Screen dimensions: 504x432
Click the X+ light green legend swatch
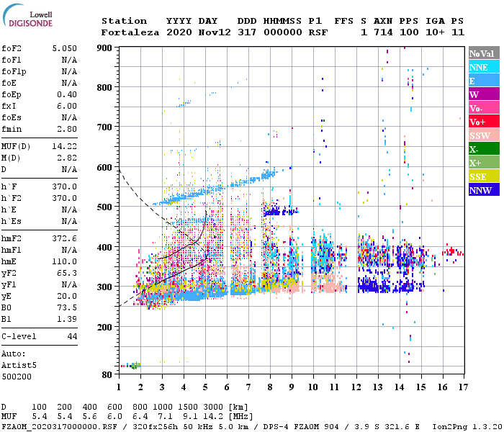coord(484,163)
